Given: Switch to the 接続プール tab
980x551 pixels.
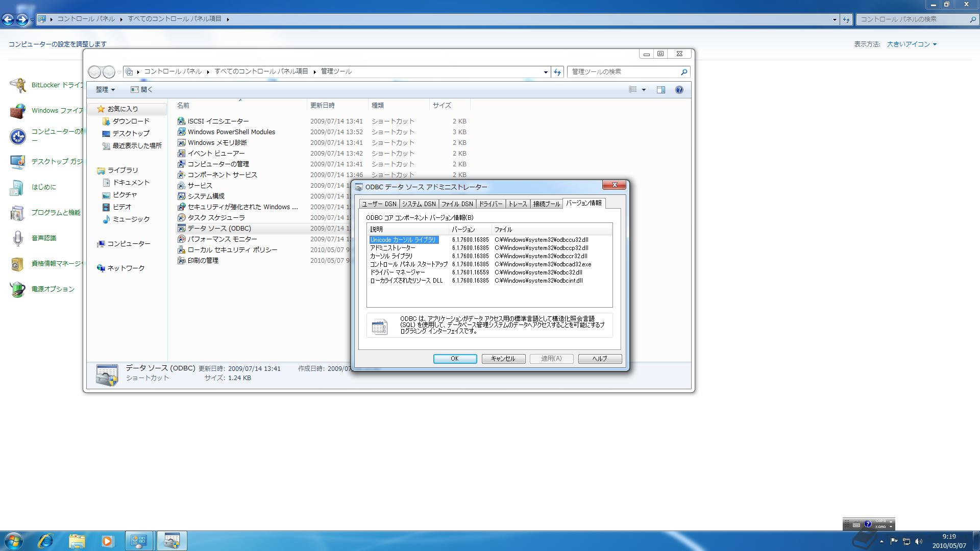Looking at the screenshot, I should [546, 204].
